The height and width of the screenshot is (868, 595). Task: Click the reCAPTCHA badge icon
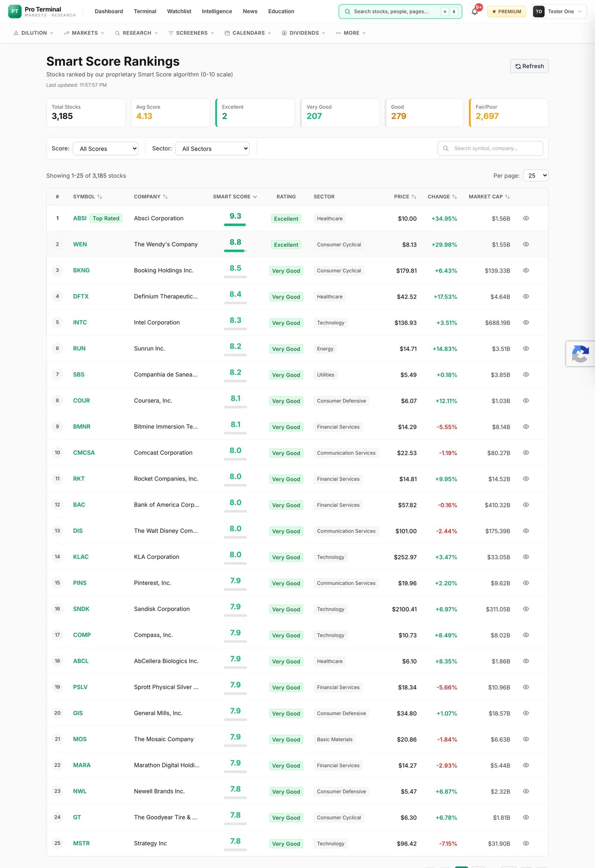pyautogui.click(x=580, y=354)
